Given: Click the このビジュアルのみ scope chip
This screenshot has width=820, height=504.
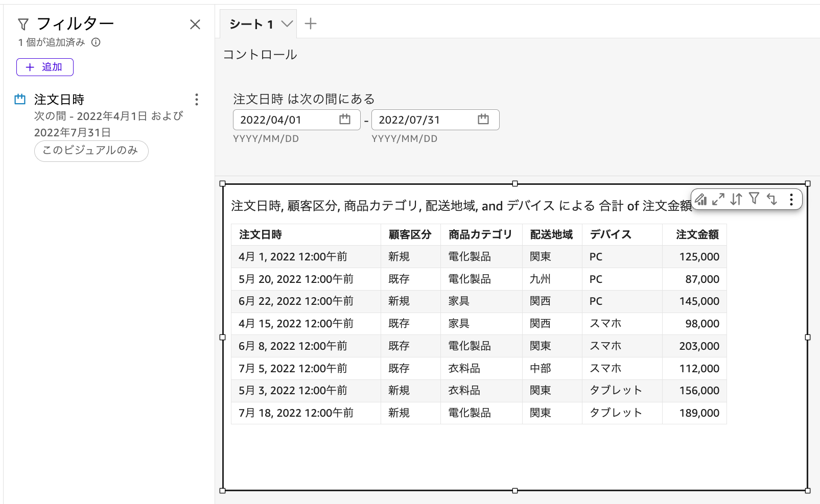Looking at the screenshot, I should [91, 151].
